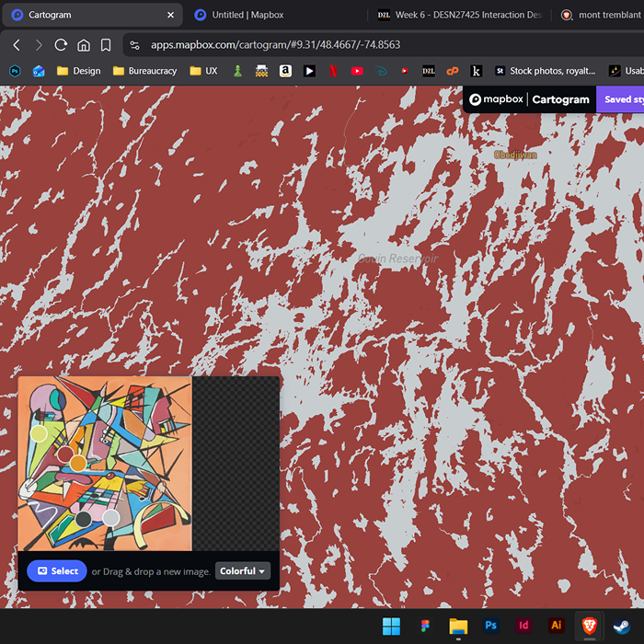Open Figma from the taskbar

425,626
